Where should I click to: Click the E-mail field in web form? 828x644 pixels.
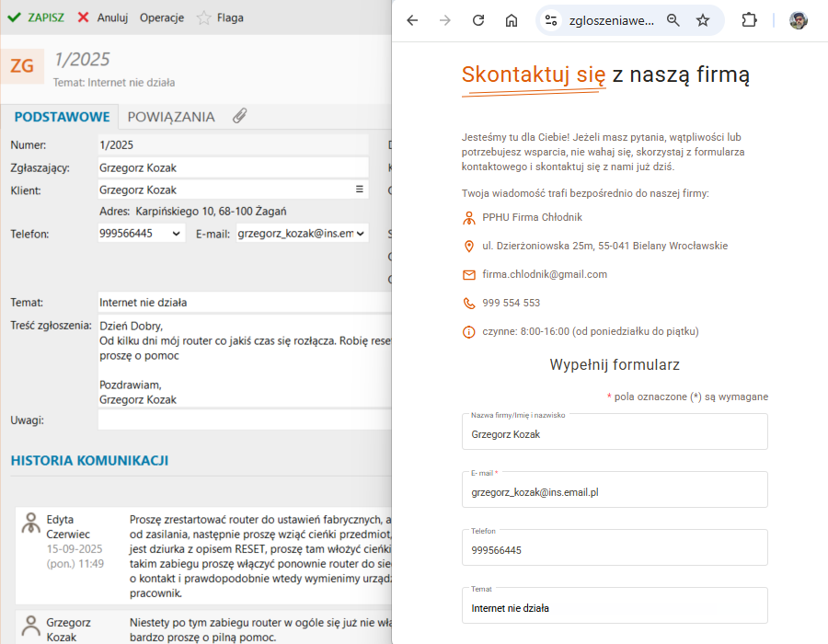coord(615,491)
